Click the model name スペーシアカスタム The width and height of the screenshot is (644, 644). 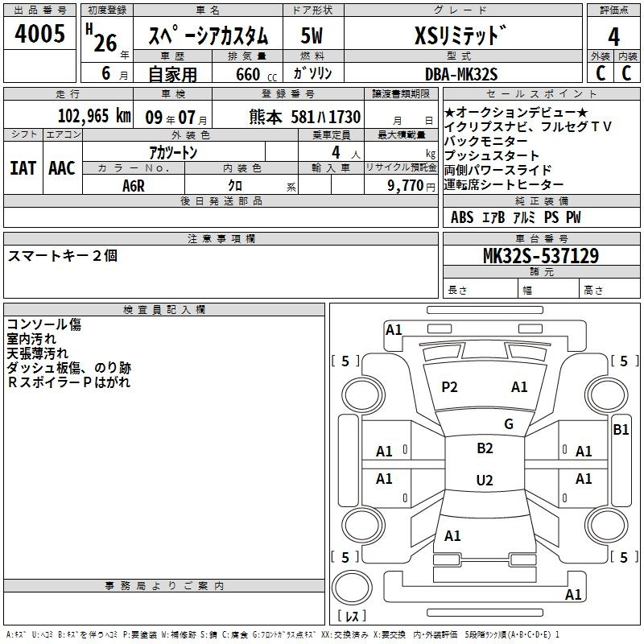pos(209,36)
